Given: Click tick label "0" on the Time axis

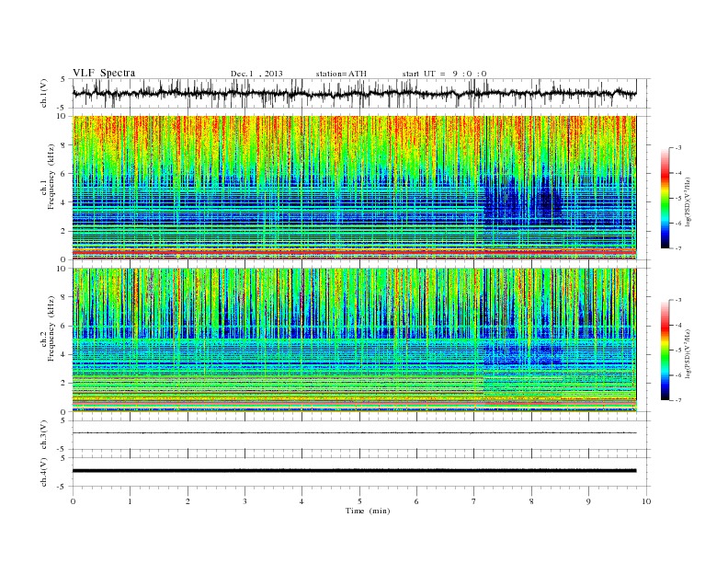Looking at the screenshot, I should click(73, 501).
